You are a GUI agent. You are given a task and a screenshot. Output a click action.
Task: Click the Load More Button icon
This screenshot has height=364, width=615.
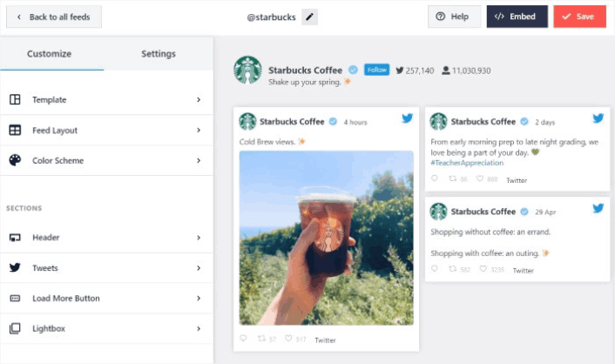[15, 298]
